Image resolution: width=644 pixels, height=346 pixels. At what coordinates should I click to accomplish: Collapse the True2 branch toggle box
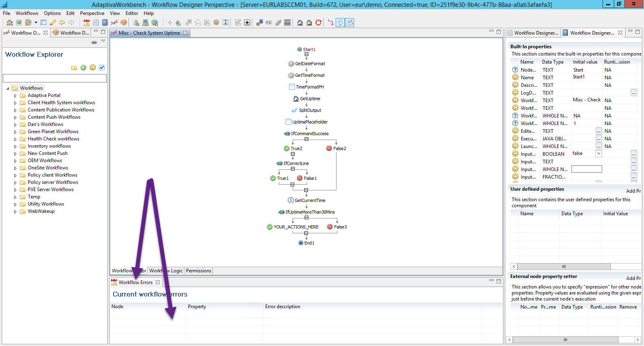pyautogui.click(x=293, y=154)
